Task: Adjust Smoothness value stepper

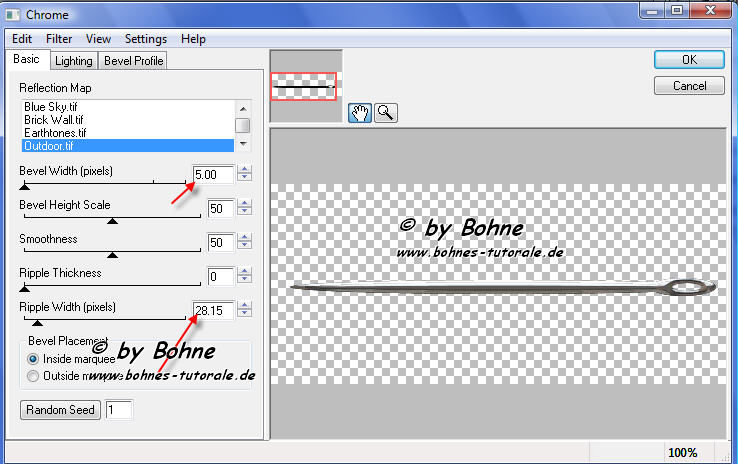Action: (245, 242)
